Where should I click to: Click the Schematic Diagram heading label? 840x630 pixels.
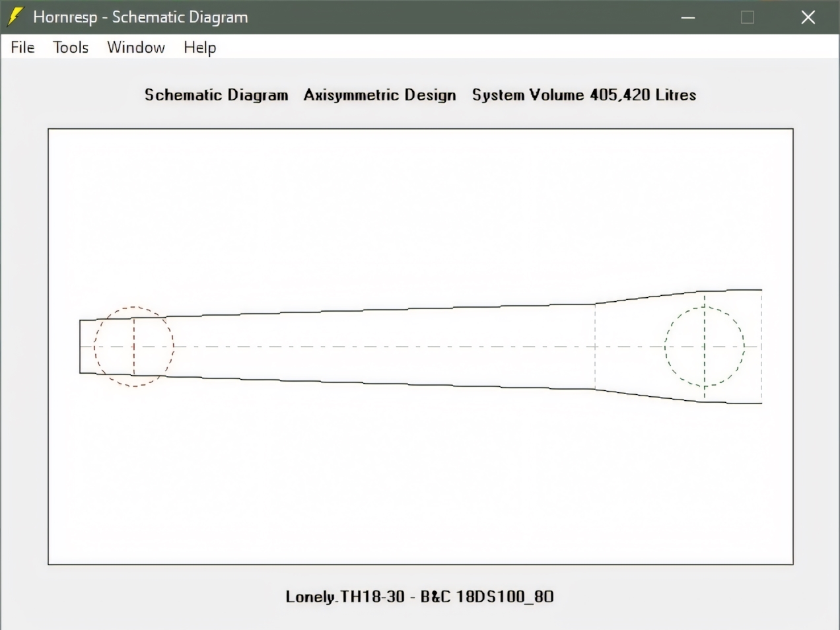tap(216, 95)
